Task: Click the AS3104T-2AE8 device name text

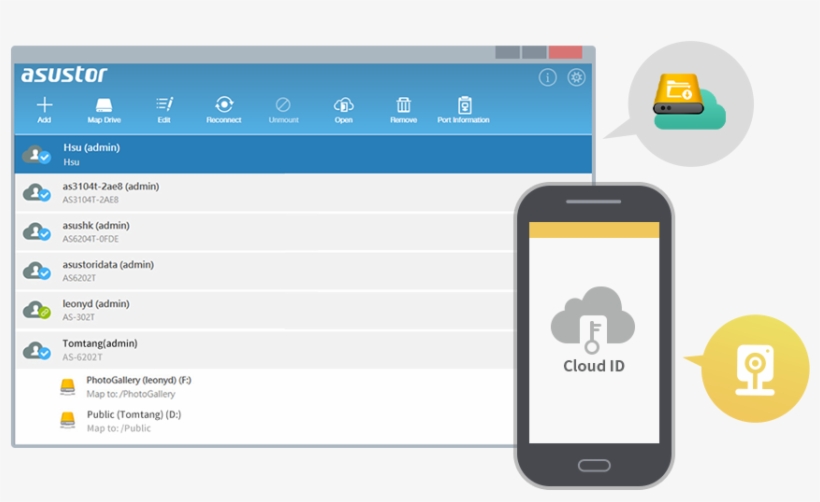Action: tap(90, 200)
